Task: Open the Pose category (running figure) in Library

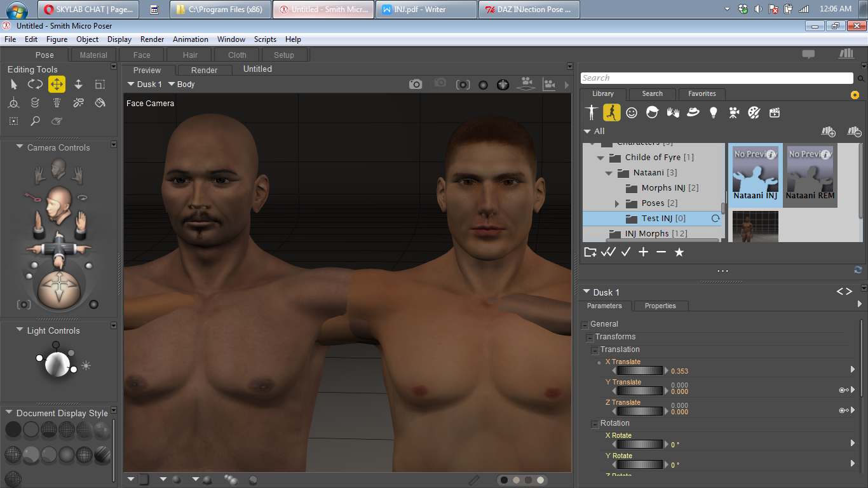Action: point(612,112)
